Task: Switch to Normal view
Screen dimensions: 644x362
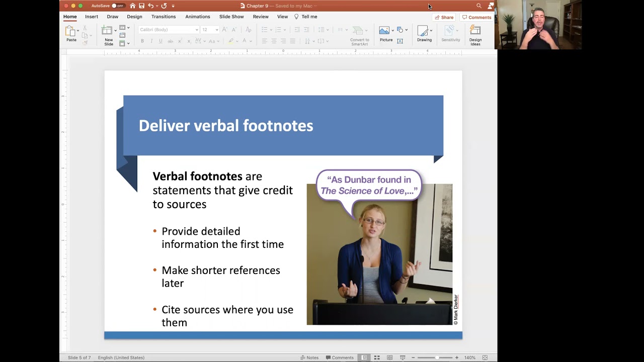Action: tap(364, 357)
